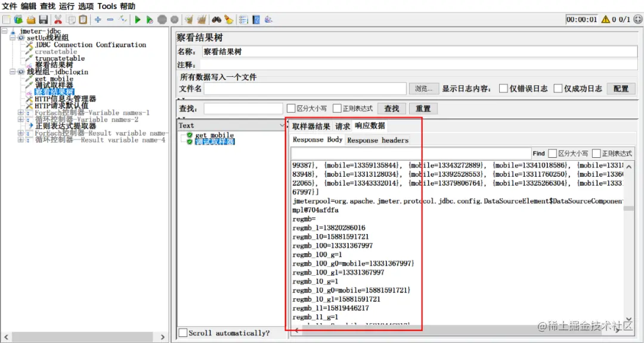Select the truncatetable sampler node
Viewport: 644px width, 343px height.
click(x=60, y=58)
